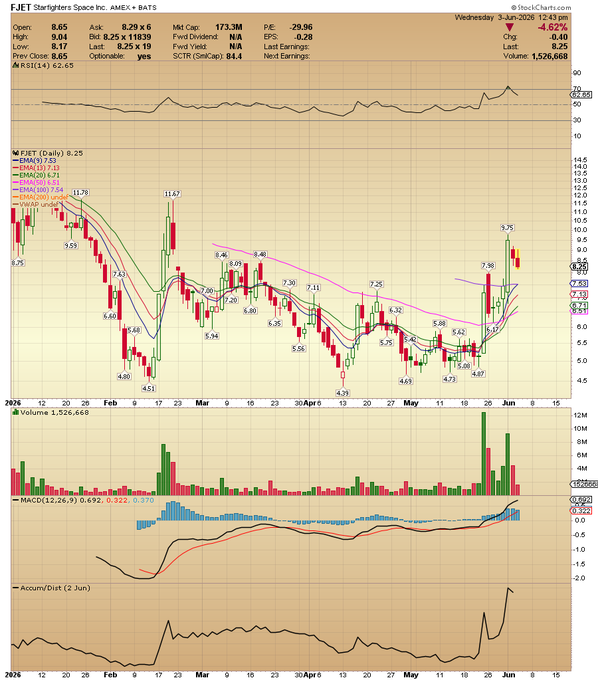The height and width of the screenshot is (680, 598).
Task: Click the 8.46 March price label
Action: (x=222, y=255)
